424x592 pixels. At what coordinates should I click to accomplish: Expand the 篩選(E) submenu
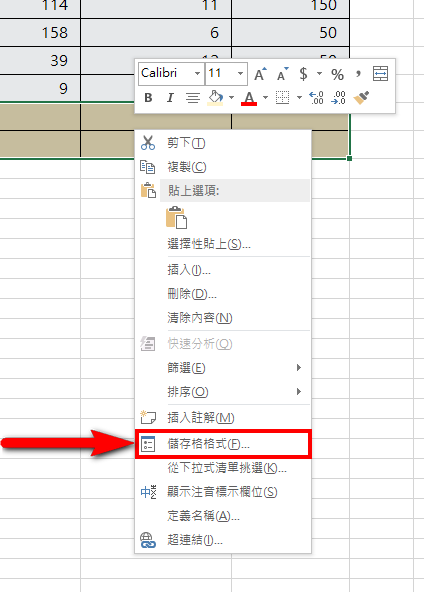pyautogui.click(x=223, y=368)
